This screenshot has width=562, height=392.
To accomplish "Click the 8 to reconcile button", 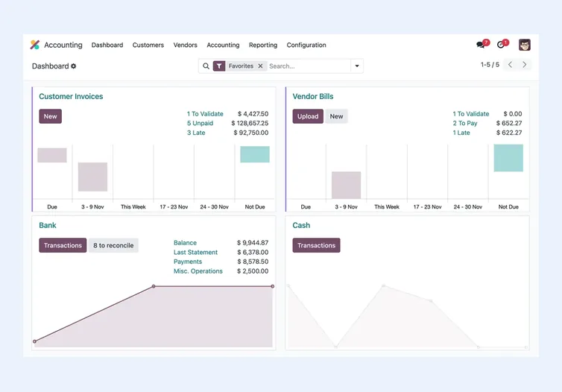I will [x=113, y=245].
